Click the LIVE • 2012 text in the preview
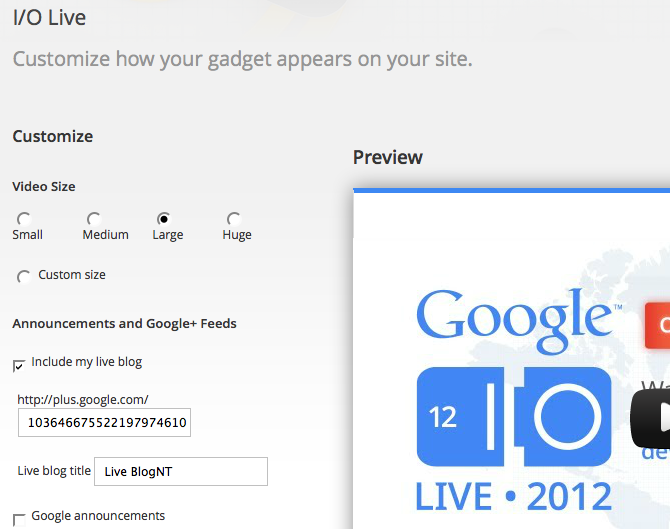 pyautogui.click(x=514, y=496)
